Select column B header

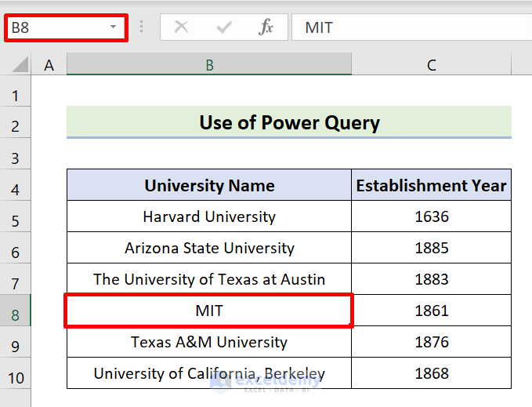coord(209,65)
